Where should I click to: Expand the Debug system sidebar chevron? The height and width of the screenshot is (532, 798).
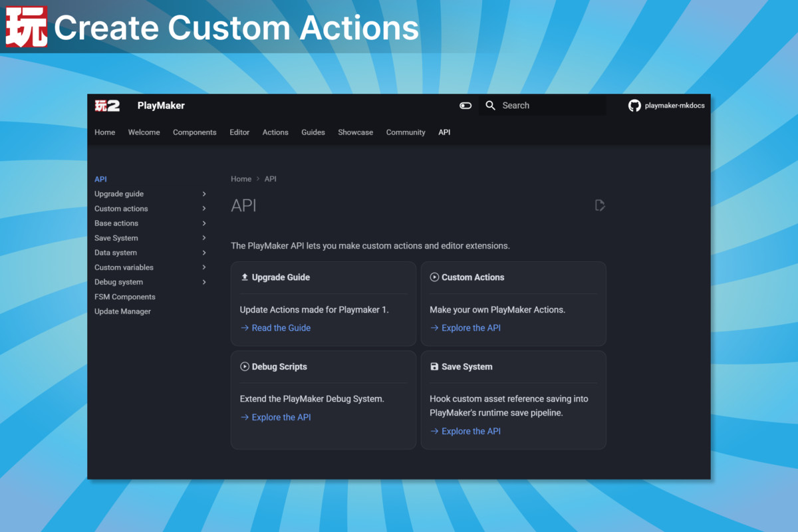tap(204, 282)
